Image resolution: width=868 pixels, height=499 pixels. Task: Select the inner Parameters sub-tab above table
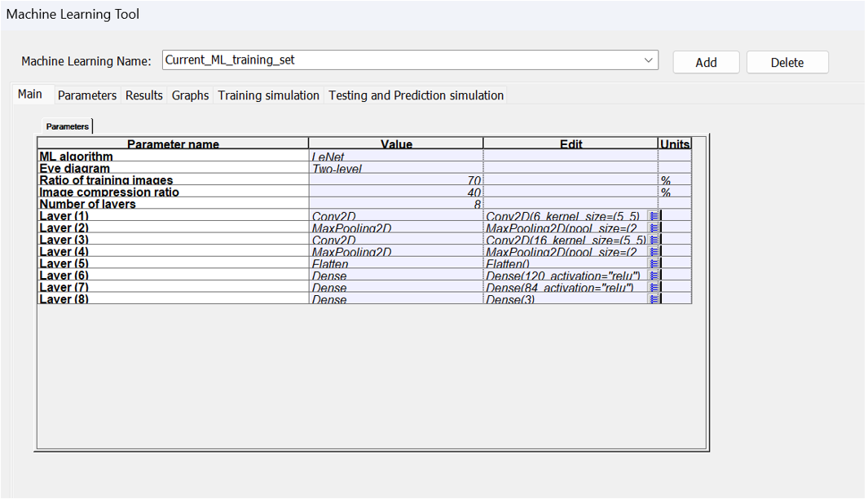[67, 126]
